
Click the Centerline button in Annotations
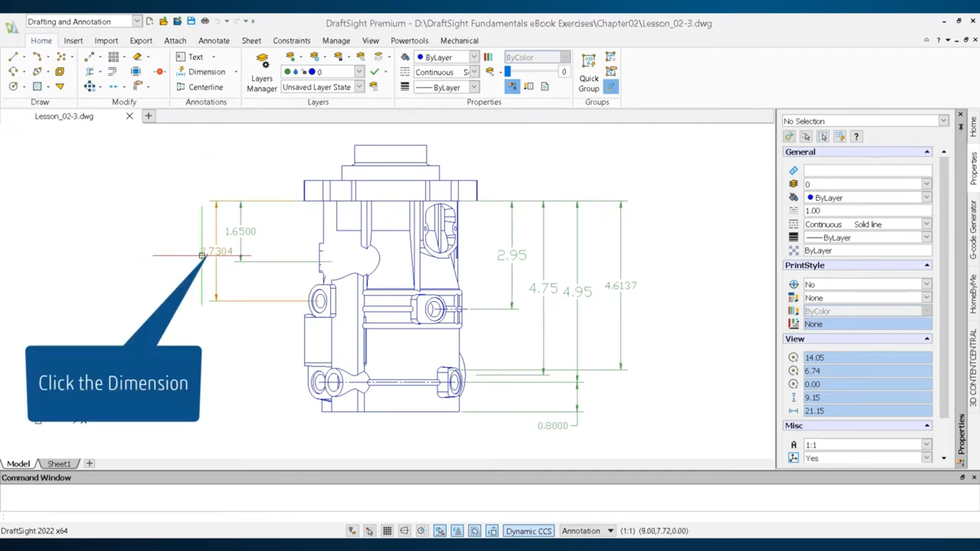coord(200,87)
